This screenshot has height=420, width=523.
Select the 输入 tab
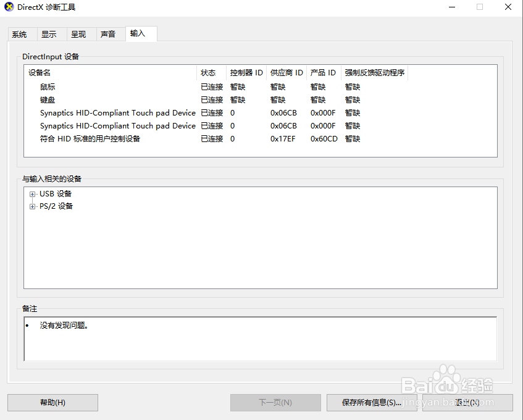(141, 33)
